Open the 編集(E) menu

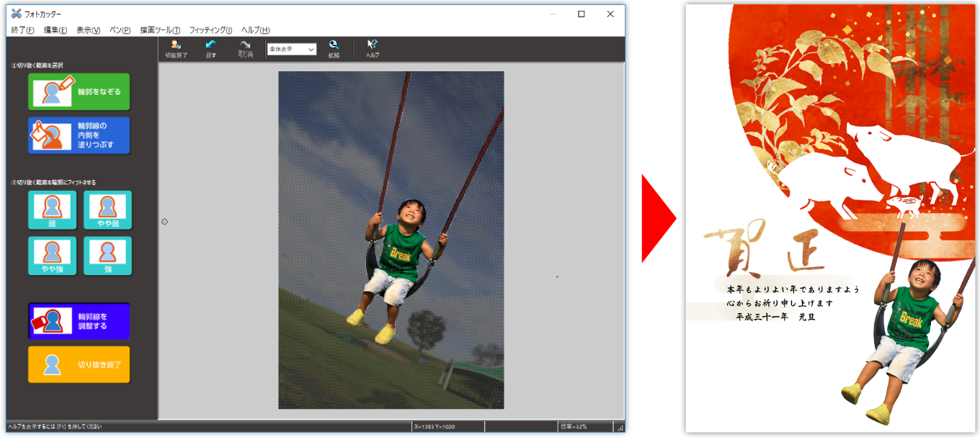(55, 30)
